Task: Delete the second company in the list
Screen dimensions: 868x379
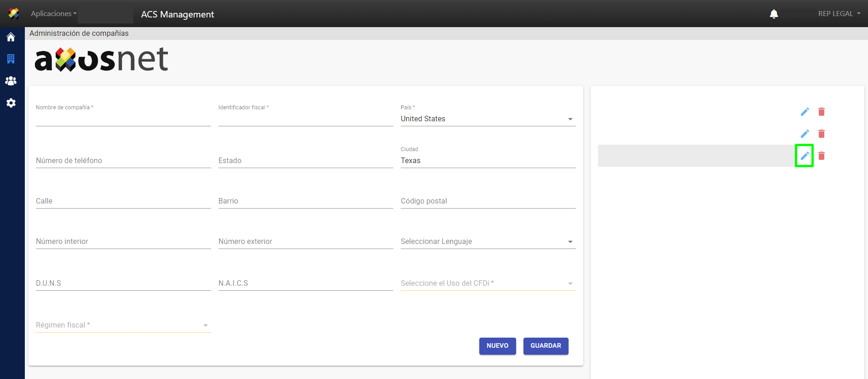Action: click(821, 134)
